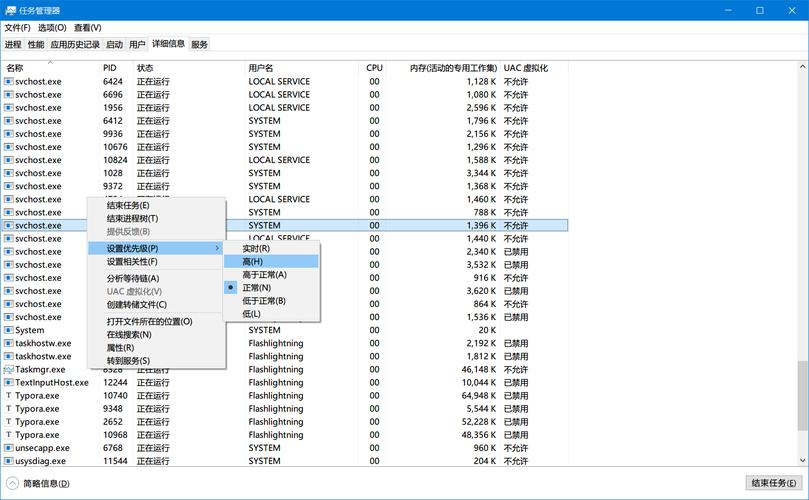The height and width of the screenshot is (500, 809).
Task: Click the svchost.exe icon with PID 10676
Action: [9, 147]
